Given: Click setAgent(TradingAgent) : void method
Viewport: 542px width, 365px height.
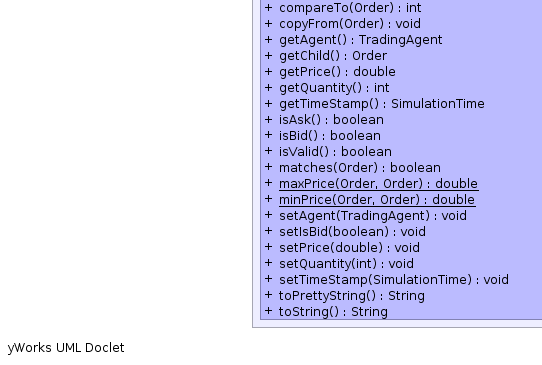Looking at the screenshot, I should [x=373, y=216].
